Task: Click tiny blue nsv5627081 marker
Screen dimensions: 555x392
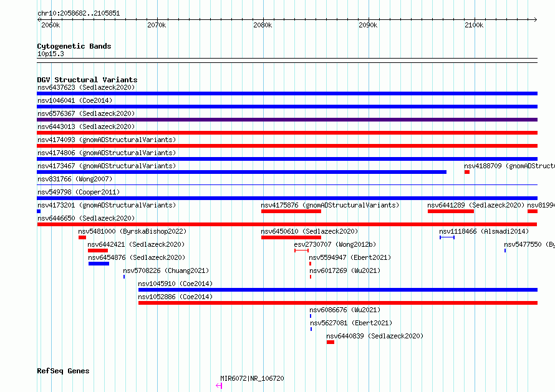Action: 311,329
